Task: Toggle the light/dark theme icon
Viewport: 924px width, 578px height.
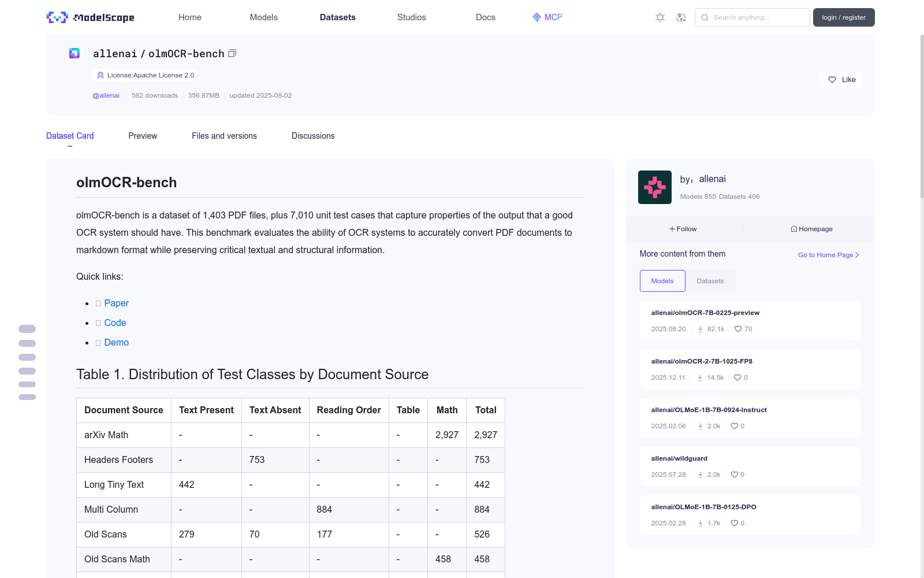Action: point(660,17)
